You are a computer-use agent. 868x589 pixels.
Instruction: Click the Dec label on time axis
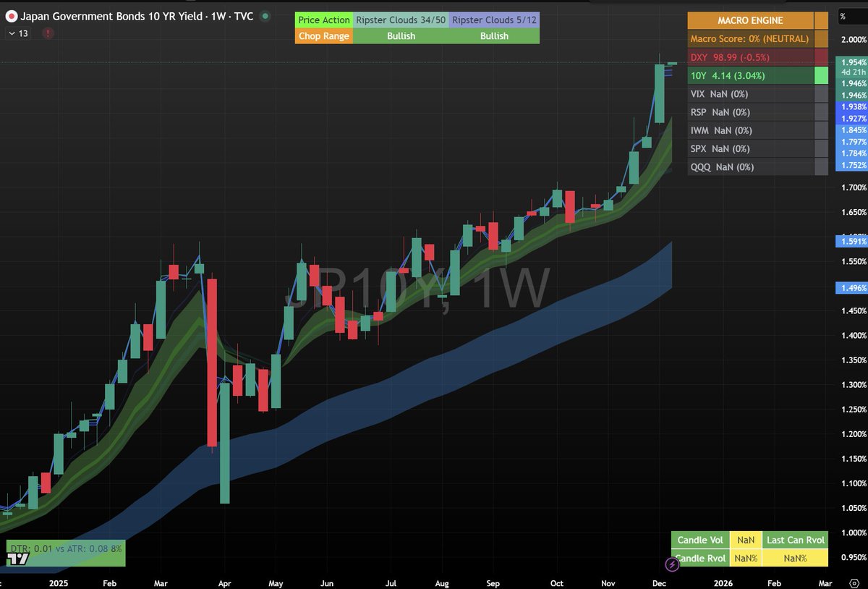coord(659,582)
